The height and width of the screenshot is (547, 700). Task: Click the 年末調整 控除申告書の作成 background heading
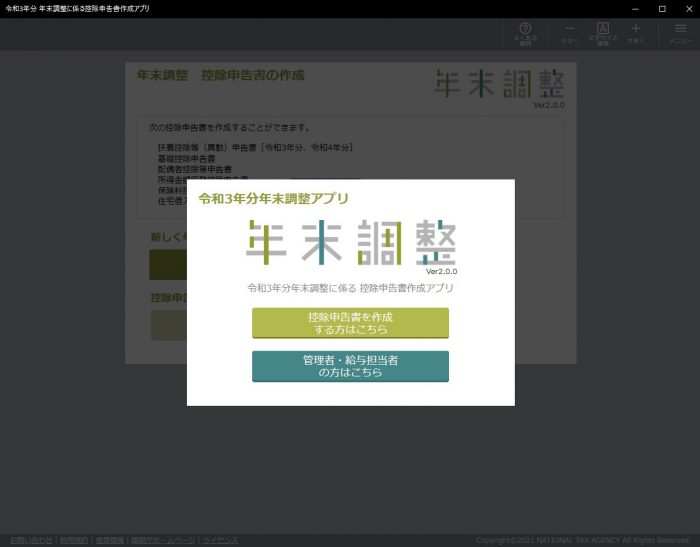click(x=221, y=75)
